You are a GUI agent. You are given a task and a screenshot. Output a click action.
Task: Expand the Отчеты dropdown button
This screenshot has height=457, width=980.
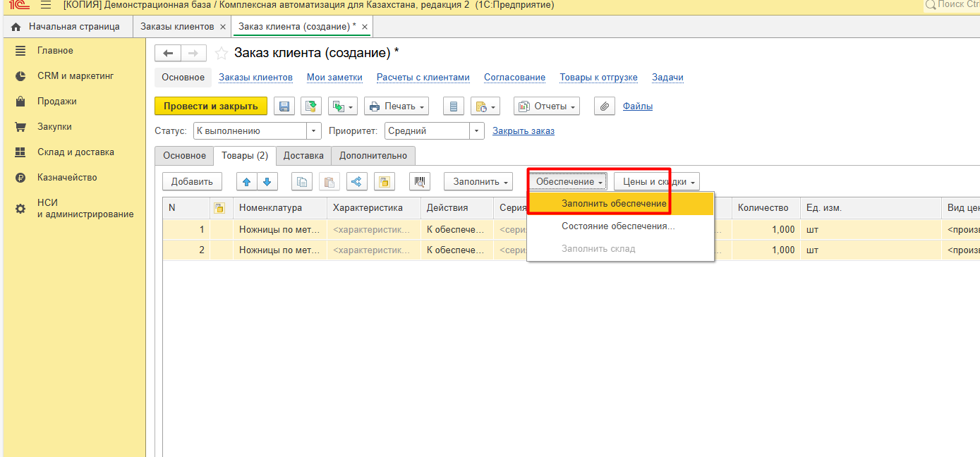pos(546,106)
